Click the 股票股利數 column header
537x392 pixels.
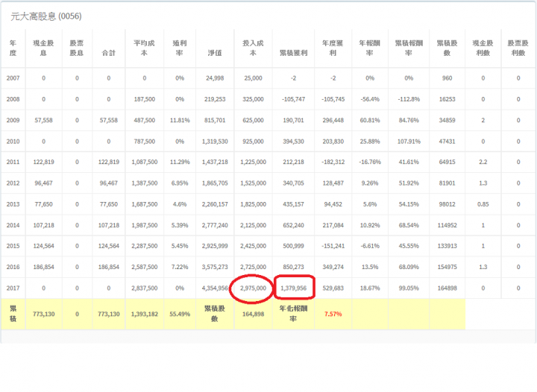[518, 48]
